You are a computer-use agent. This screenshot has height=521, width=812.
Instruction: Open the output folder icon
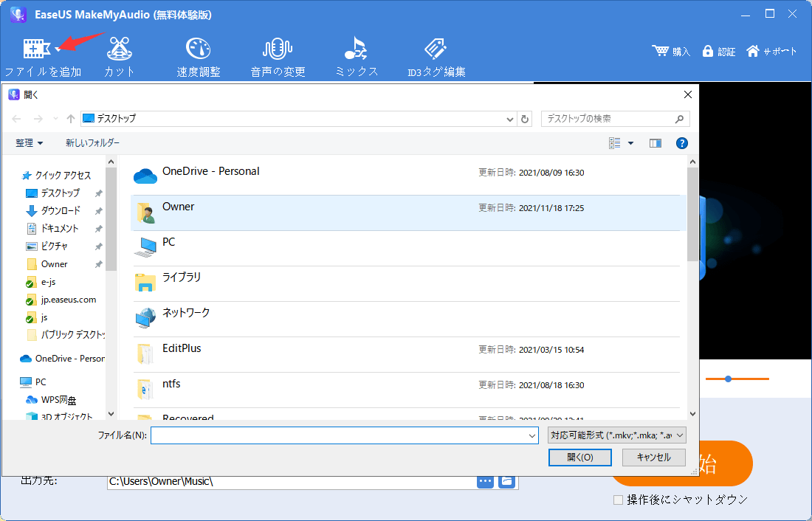[507, 482]
